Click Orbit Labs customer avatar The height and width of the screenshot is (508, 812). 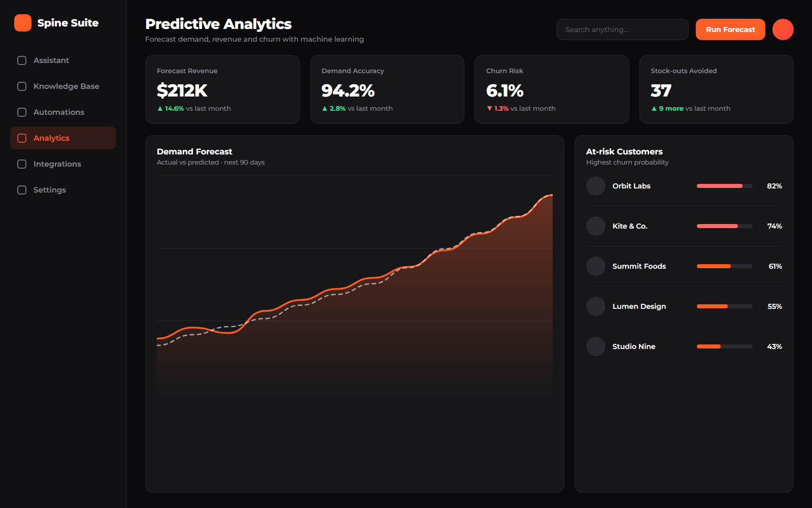click(596, 186)
